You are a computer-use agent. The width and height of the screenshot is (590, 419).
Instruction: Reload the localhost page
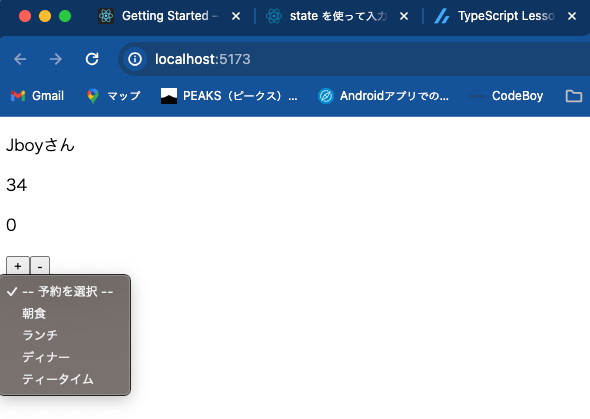click(92, 59)
